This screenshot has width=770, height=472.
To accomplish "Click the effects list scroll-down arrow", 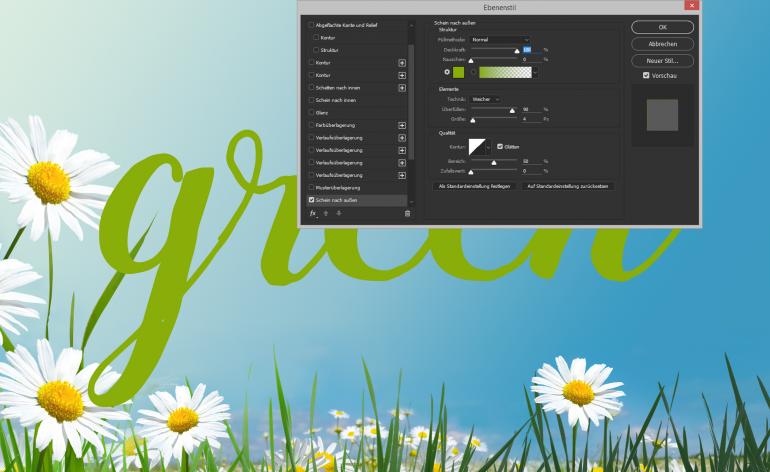I will click(x=411, y=202).
